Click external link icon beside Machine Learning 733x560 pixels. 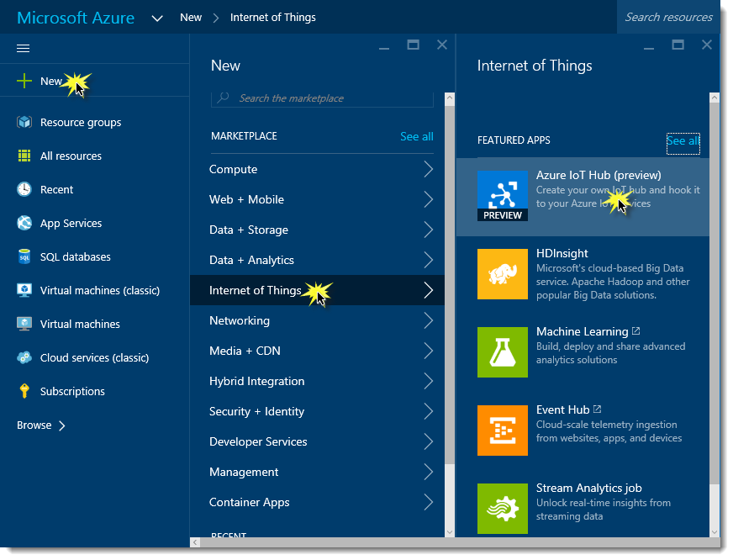pos(635,331)
